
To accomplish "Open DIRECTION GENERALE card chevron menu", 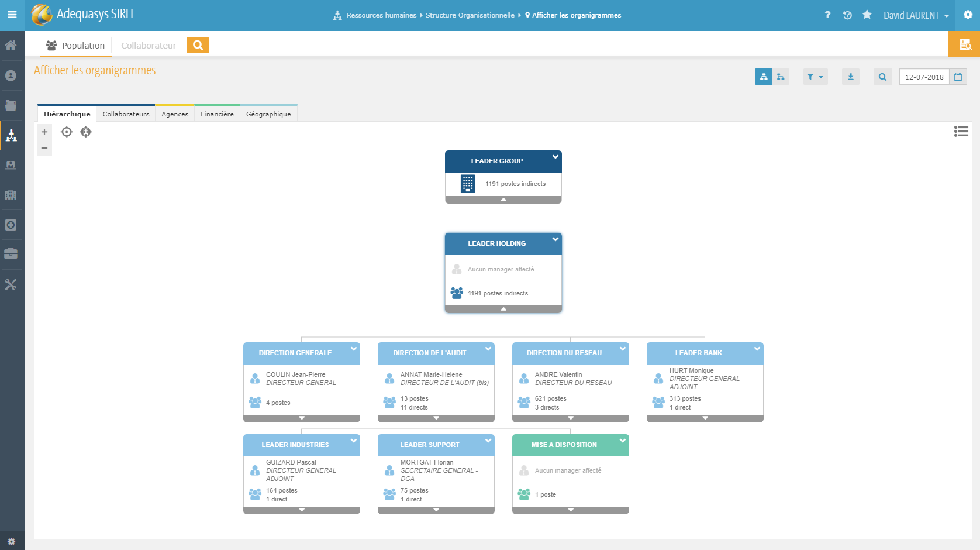I will 353,349.
